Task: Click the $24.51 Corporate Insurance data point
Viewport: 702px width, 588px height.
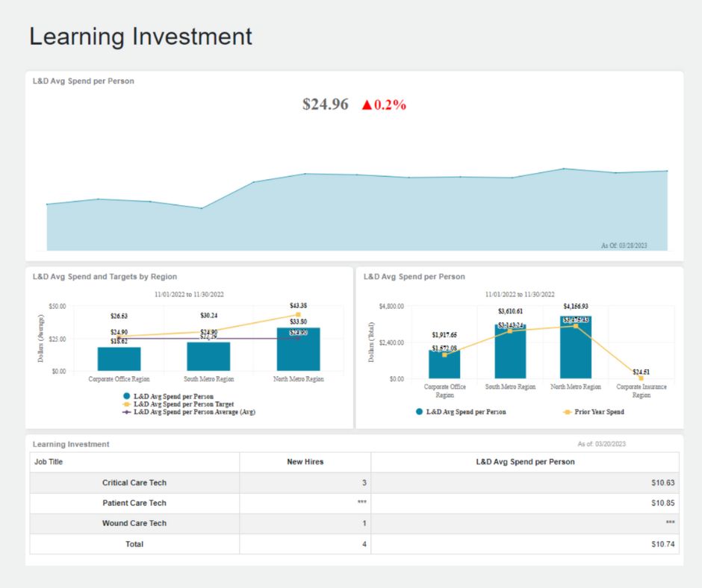Action: (x=640, y=378)
